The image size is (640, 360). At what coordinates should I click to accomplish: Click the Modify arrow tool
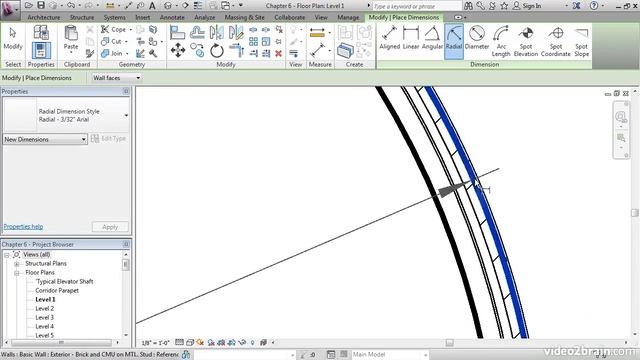pyautogui.click(x=13, y=39)
